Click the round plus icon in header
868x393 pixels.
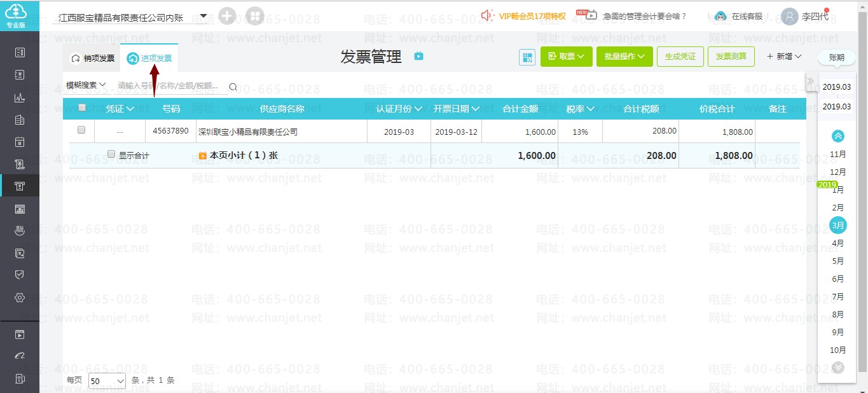[x=227, y=16]
